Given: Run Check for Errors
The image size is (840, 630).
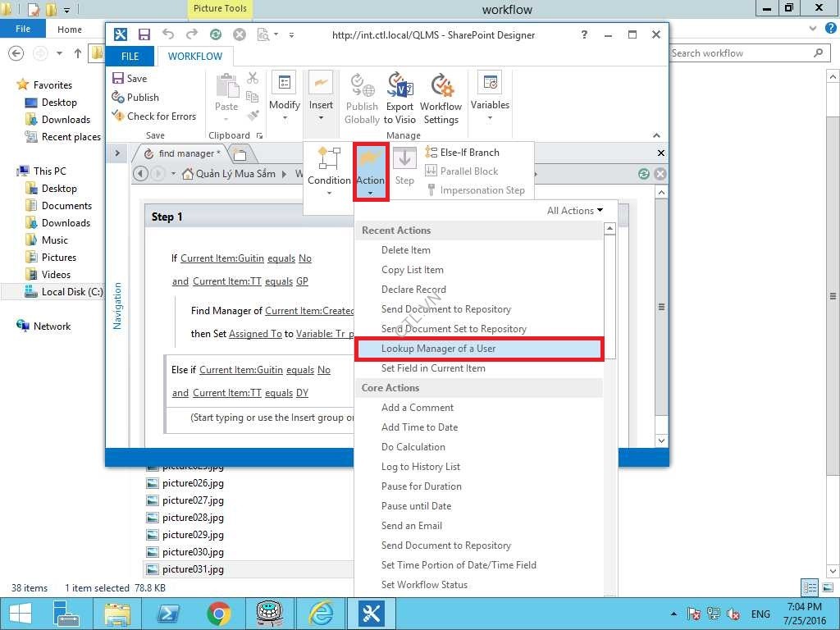Looking at the screenshot, I should click(153, 116).
